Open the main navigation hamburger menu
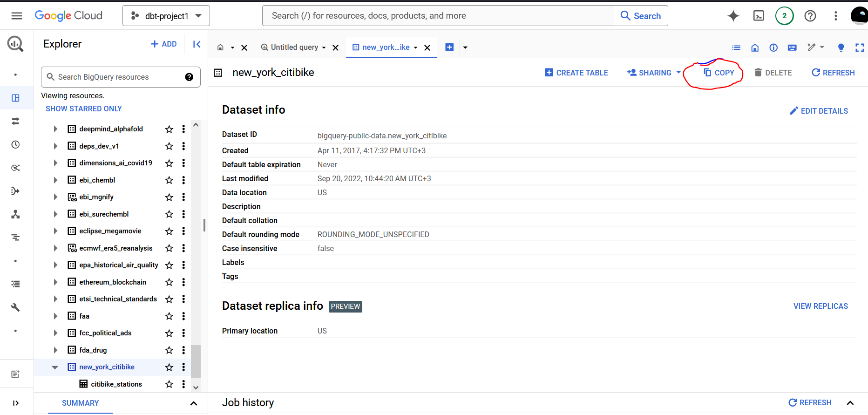 pyautogui.click(x=17, y=16)
